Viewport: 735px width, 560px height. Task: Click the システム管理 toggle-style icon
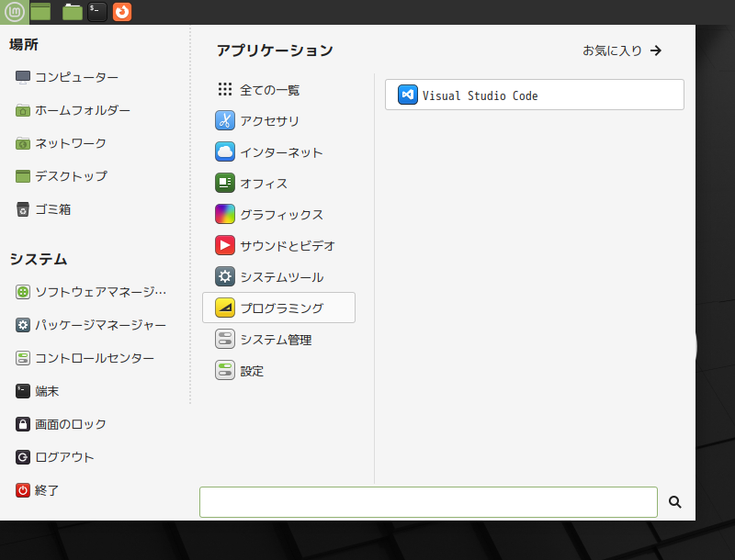[x=225, y=340]
